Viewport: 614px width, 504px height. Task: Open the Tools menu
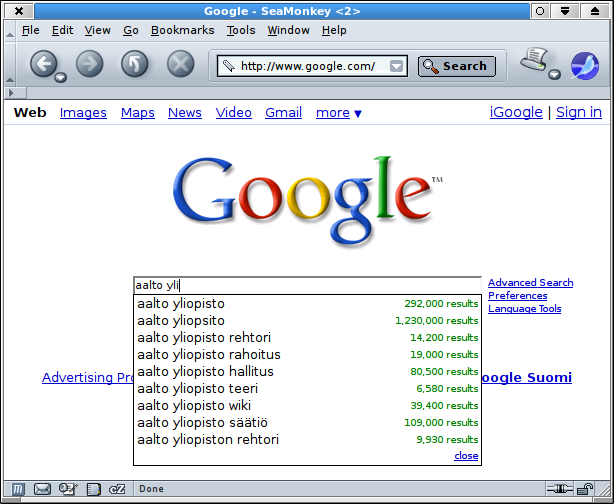[x=241, y=30]
